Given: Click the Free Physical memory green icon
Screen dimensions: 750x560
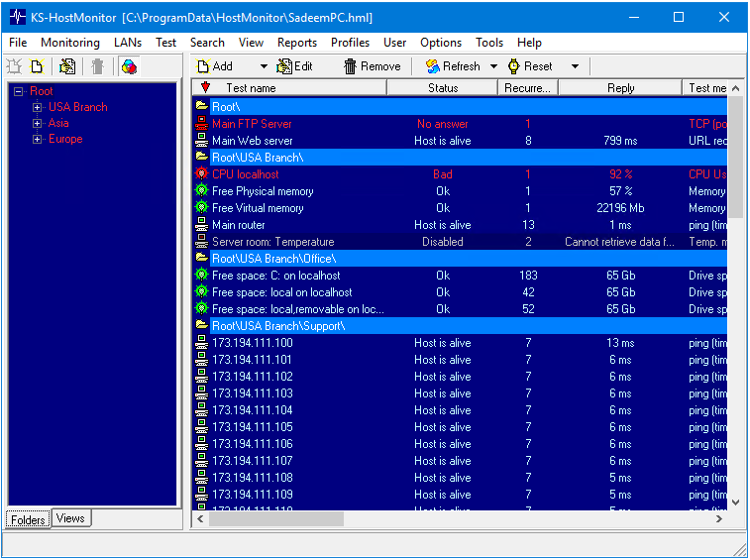Looking at the screenshot, I should [x=202, y=191].
